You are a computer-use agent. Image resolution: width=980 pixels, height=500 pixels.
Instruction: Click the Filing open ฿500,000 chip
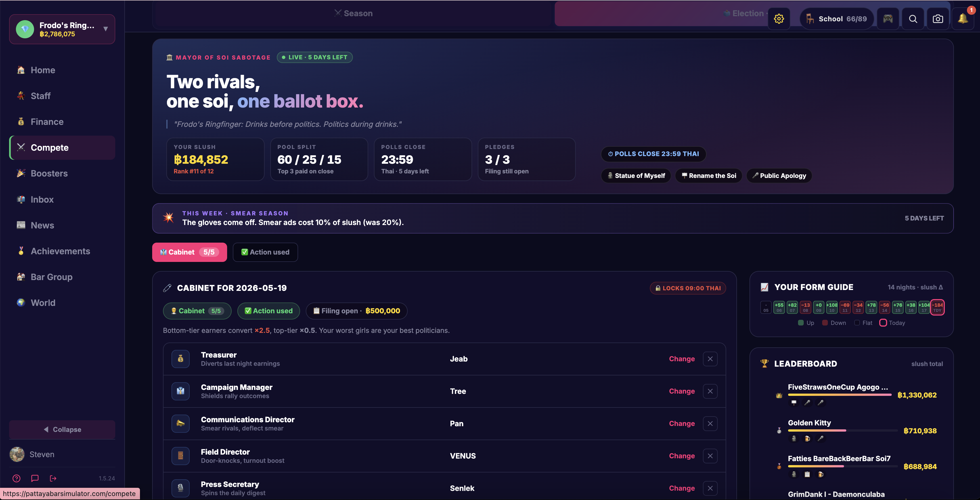pyautogui.click(x=357, y=311)
